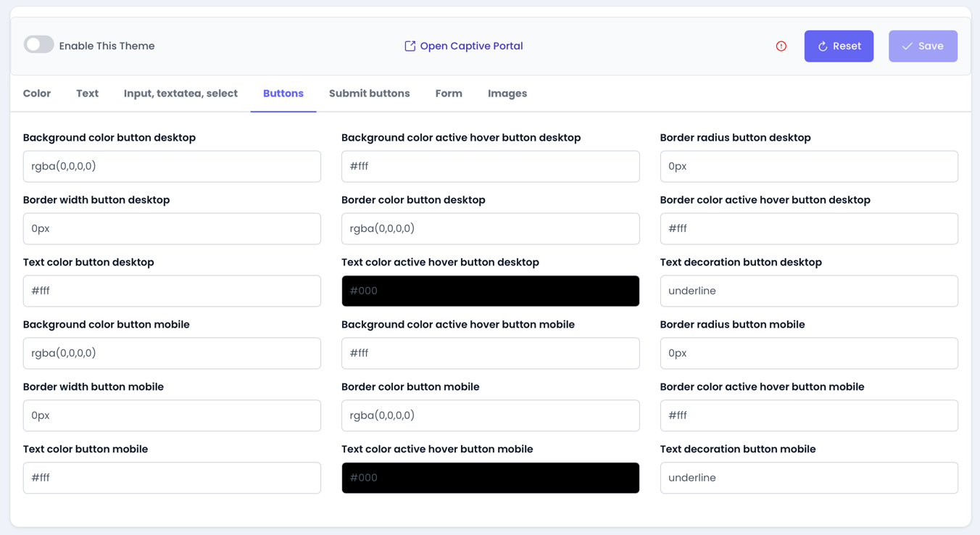The image size is (980, 535).
Task: Select the Background color active hover button desktop input
Action: point(490,167)
